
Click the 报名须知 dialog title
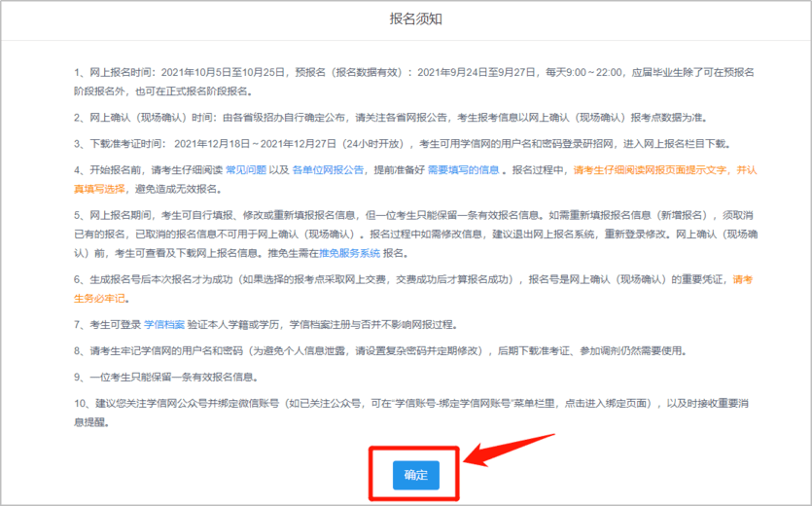404,18
